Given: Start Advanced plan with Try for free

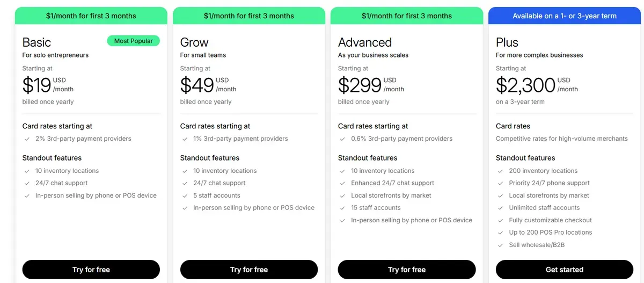Looking at the screenshot, I should 406,270.
